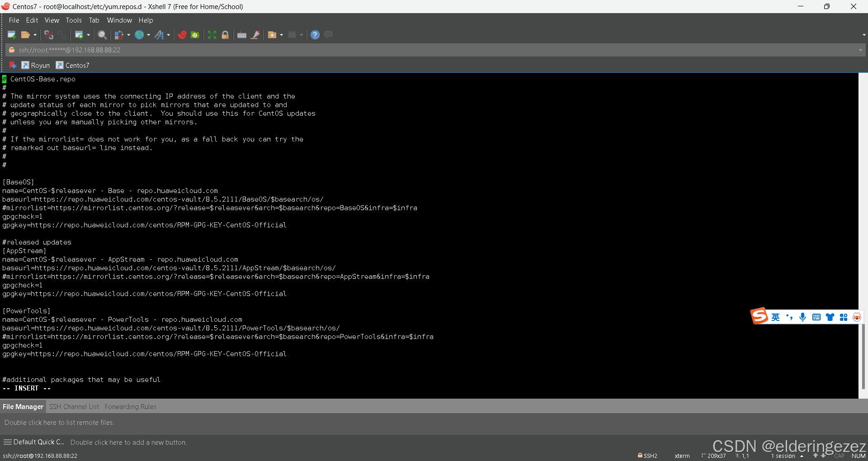Open the Help menu
The height and width of the screenshot is (461, 868).
146,20
